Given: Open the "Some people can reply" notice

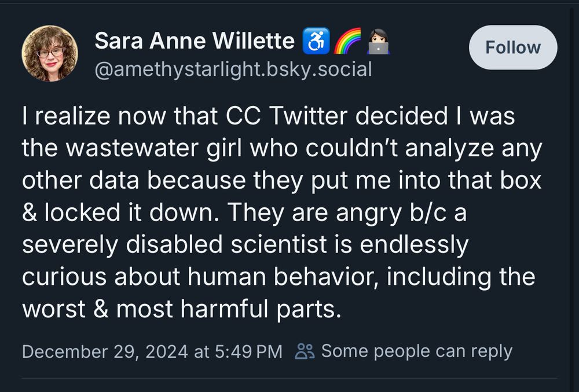Looking at the screenshot, I should tap(416, 351).
